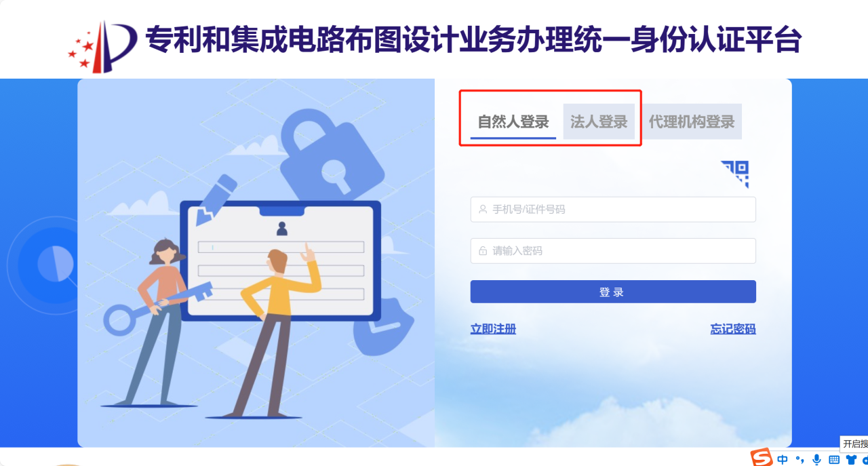Click the 开启搜 tooltip popup
868x466 pixels.
pos(854,444)
